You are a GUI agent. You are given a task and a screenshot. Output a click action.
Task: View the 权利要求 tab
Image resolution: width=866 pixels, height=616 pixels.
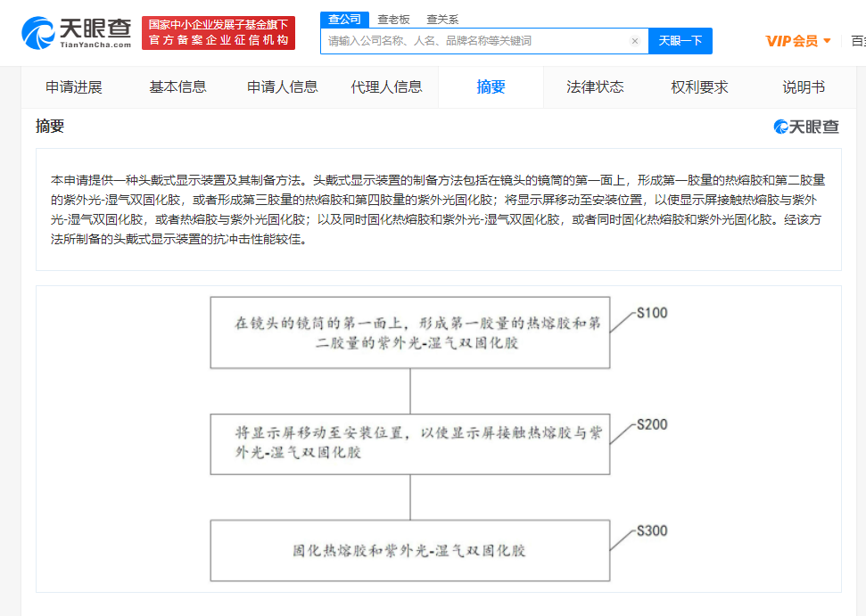pyautogui.click(x=699, y=86)
